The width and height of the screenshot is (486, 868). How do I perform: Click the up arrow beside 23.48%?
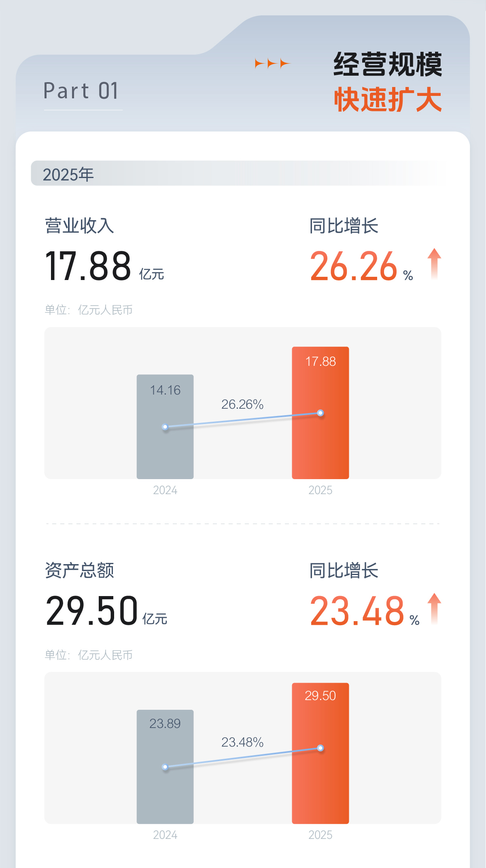click(434, 609)
